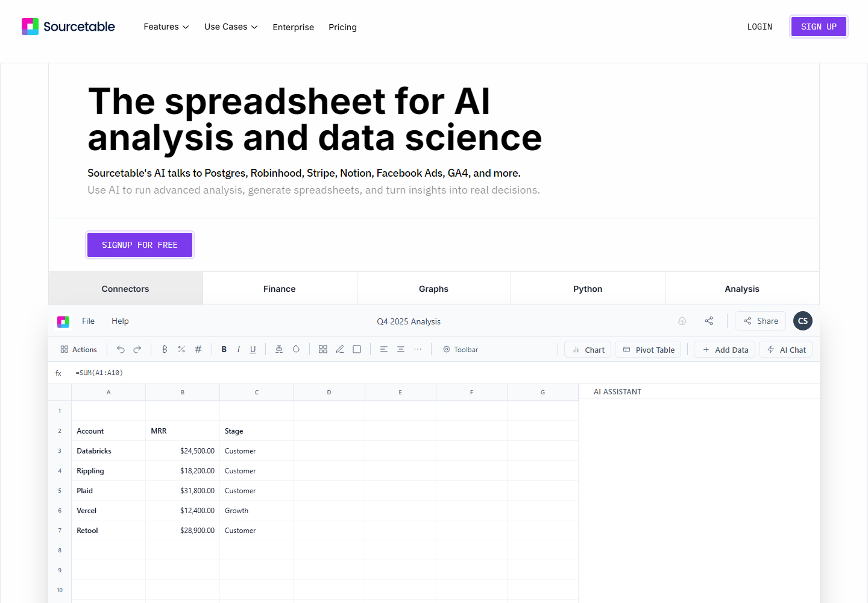This screenshot has width=868, height=603.
Task: Open the Actions menu in toolbar
Action: (78, 350)
